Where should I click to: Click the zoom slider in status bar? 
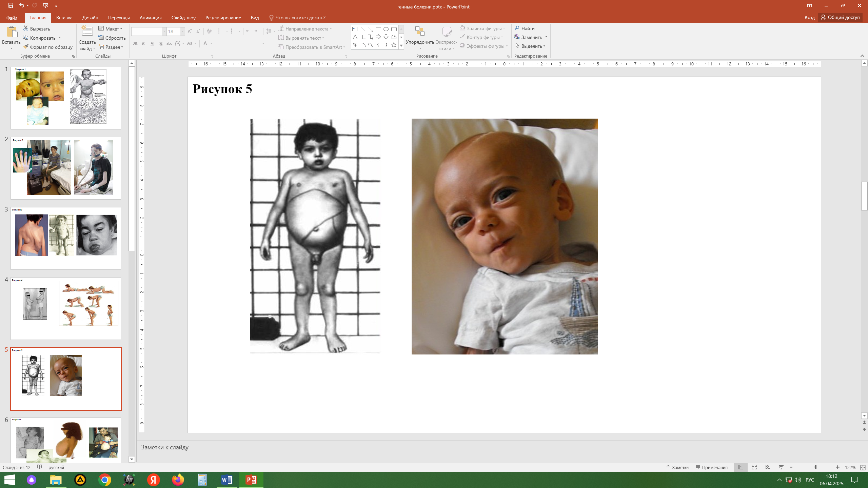(x=815, y=467)
